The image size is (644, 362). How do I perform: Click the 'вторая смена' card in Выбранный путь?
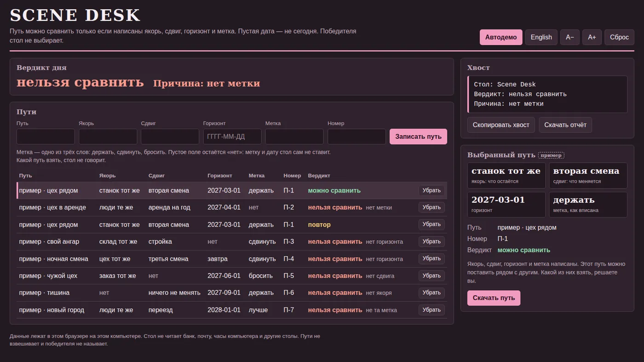point(588,175)
